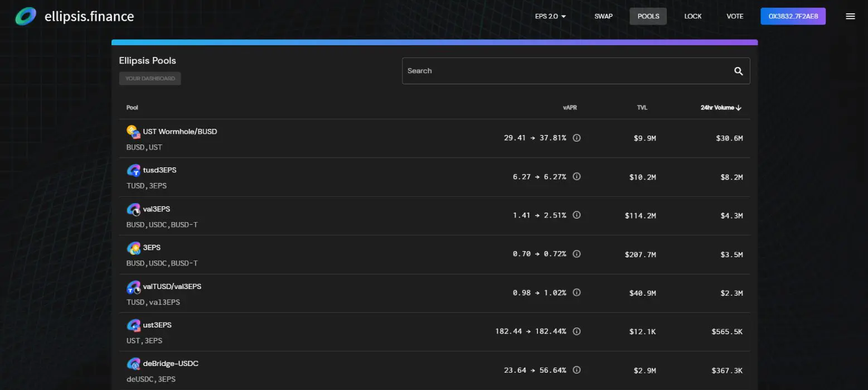Image resolution: width=868 pixels, height=390 pixels.
Task: Open vAPR info icon for val3EPS
Action: [x=577, y=215]
